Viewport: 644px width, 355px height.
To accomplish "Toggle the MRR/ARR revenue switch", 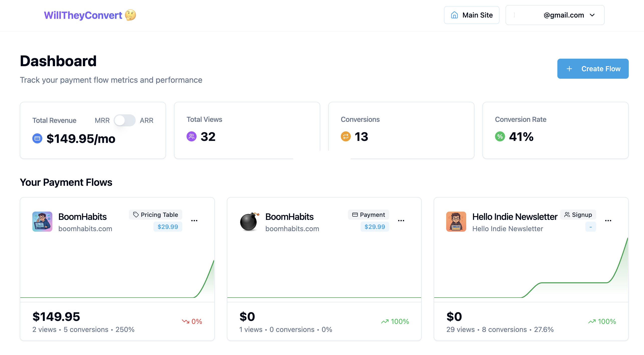I will click(124, 120).
